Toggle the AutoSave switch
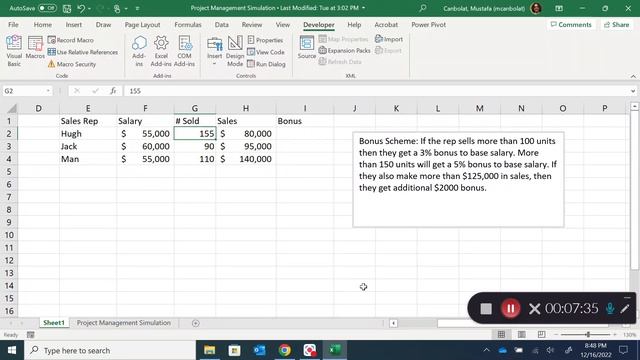 [x=47, y=8]
